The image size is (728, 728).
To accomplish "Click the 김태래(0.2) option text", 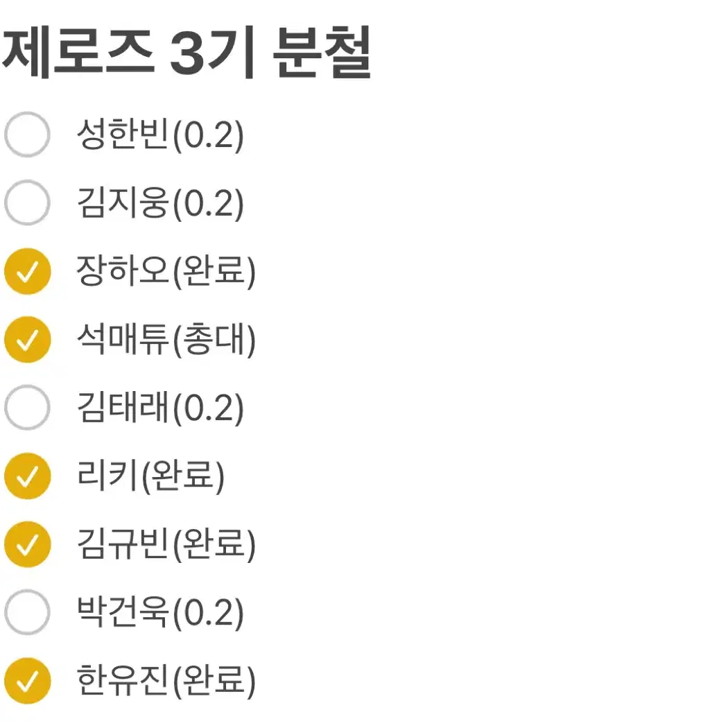I will point(160,408).
